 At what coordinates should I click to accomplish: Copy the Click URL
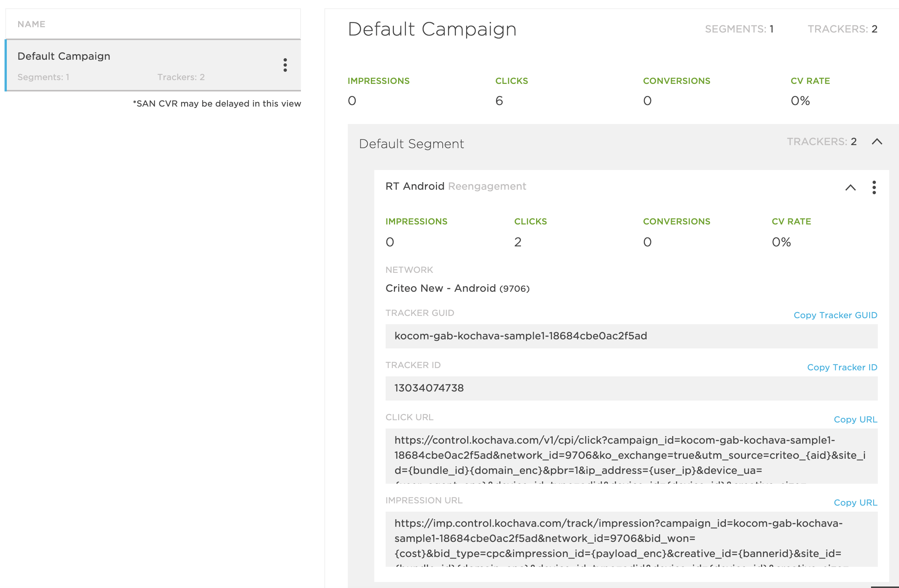(x=856, y=419)
